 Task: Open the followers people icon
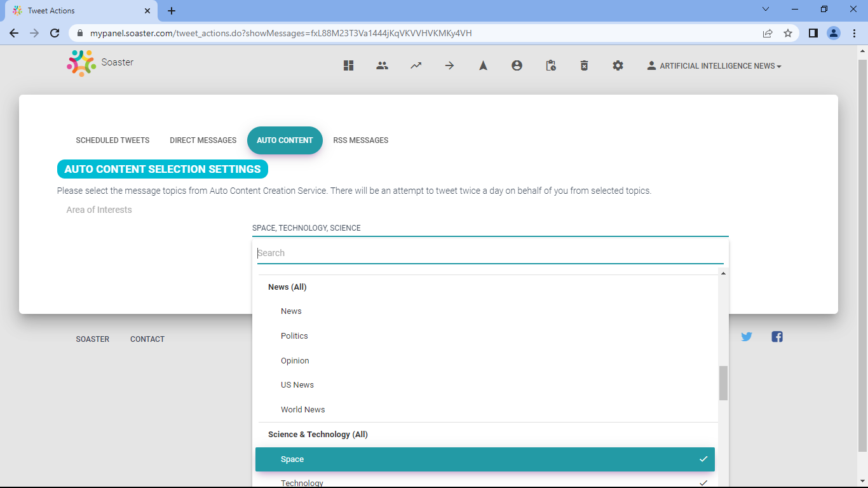coord(382,65)
